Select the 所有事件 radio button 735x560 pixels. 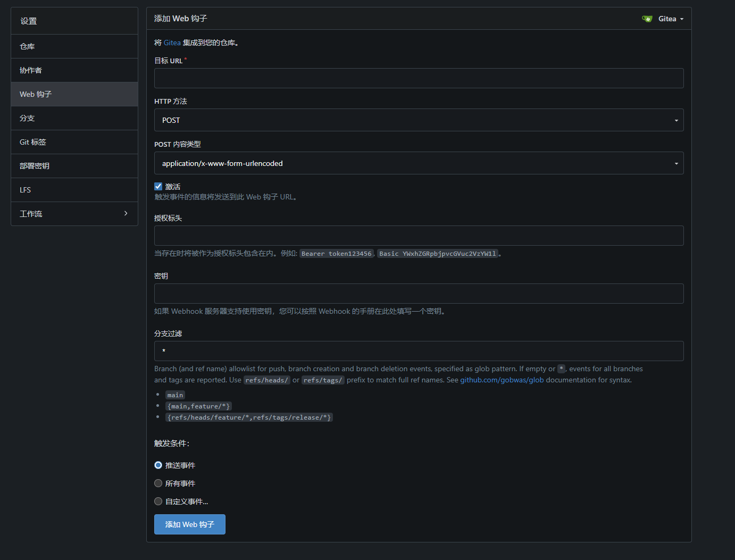tap(158, 483)
